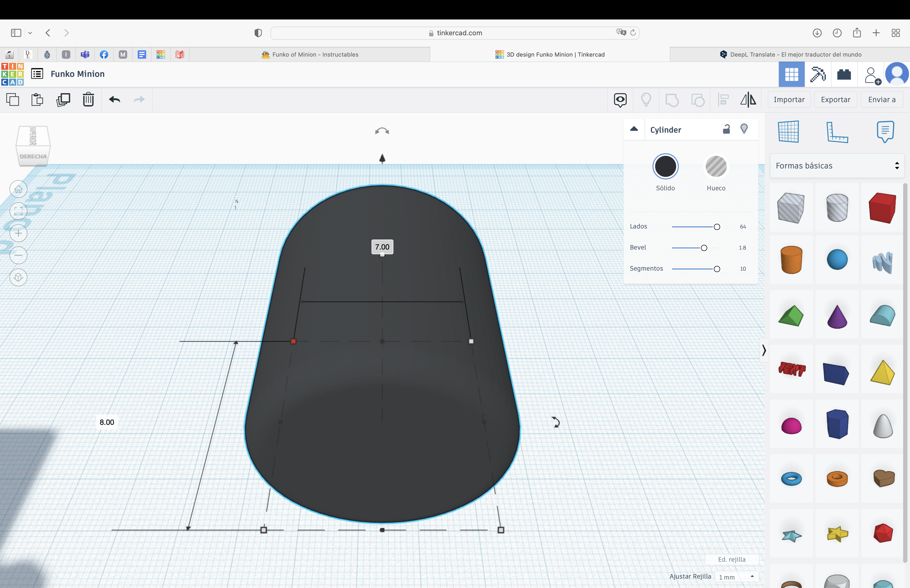
Task: Click the Align tool icon
Action: tap(723, 100)
